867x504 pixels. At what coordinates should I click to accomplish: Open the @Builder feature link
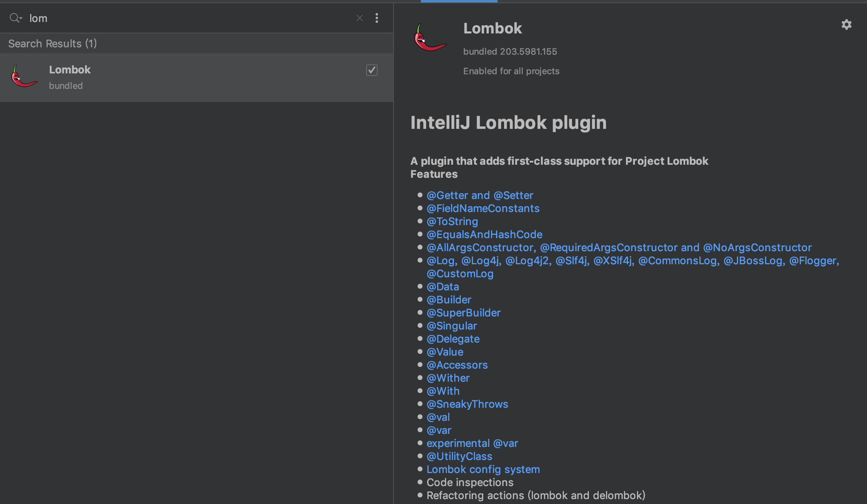coord(449,300)
